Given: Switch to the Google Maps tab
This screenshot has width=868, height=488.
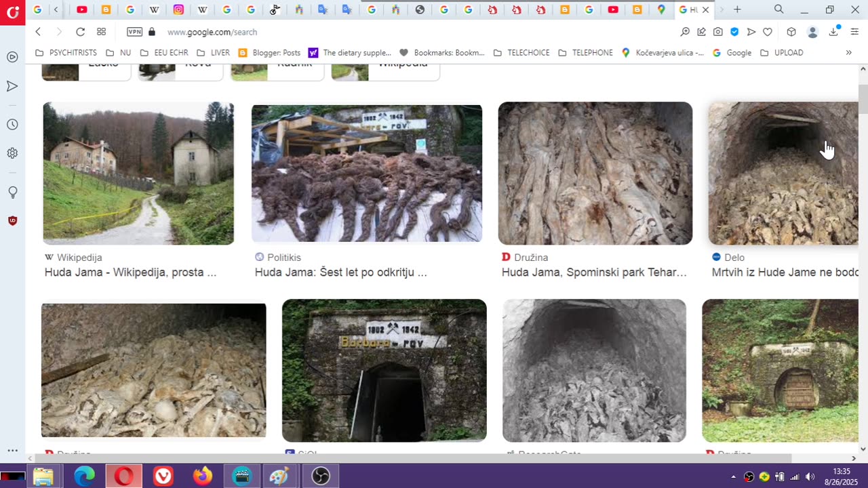Looking at the screenshot, I should [661, 9].
